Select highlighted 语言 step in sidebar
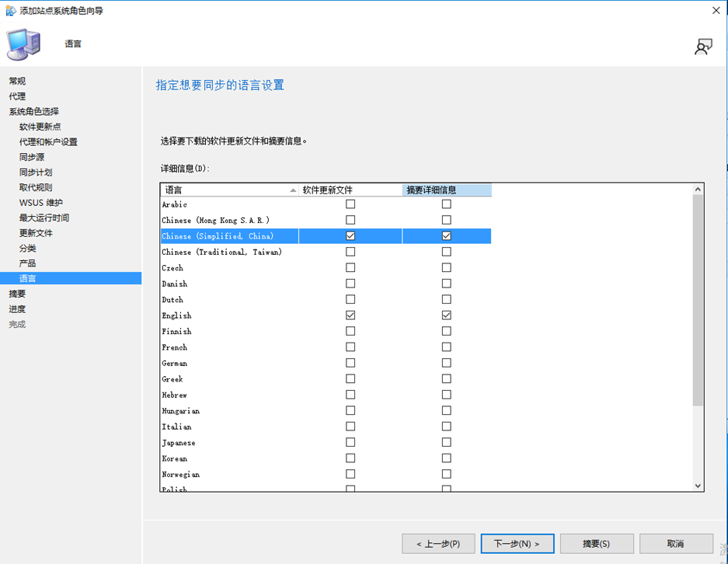The image size is (728, 564). pyautogui.click(x=71, y=278)
